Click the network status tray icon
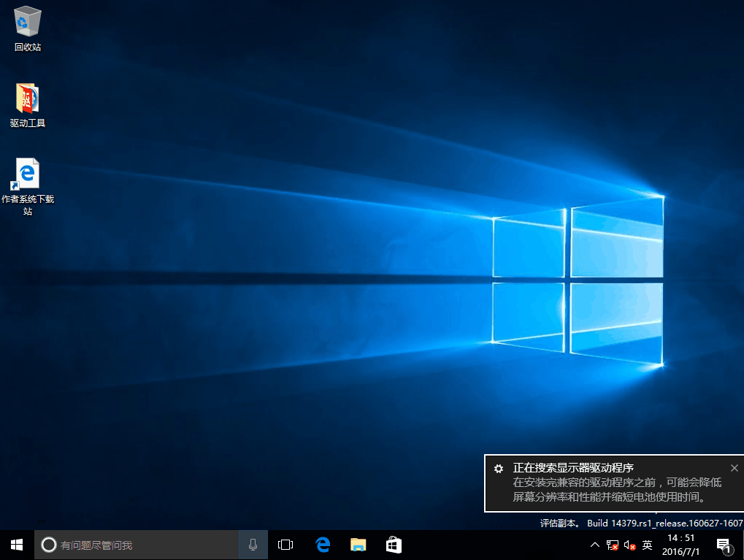 (x=612, y=545)
